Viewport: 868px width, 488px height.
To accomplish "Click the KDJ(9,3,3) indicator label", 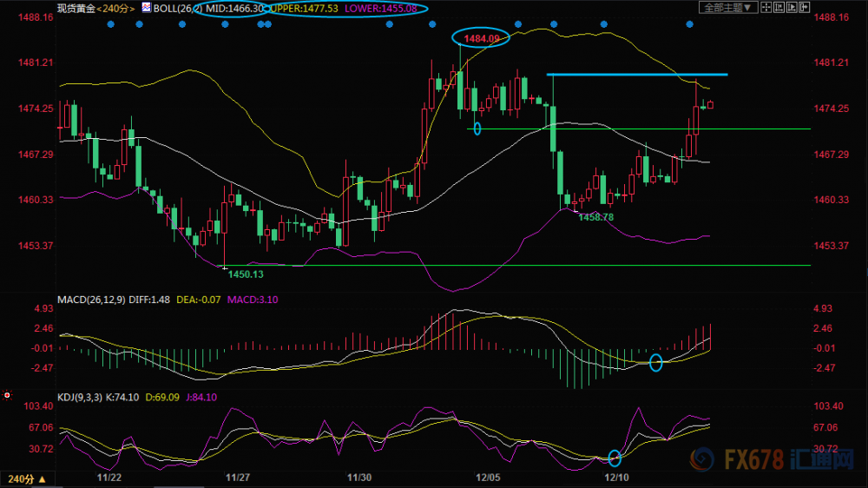I will pyautogui.click(x=80, y=397).
